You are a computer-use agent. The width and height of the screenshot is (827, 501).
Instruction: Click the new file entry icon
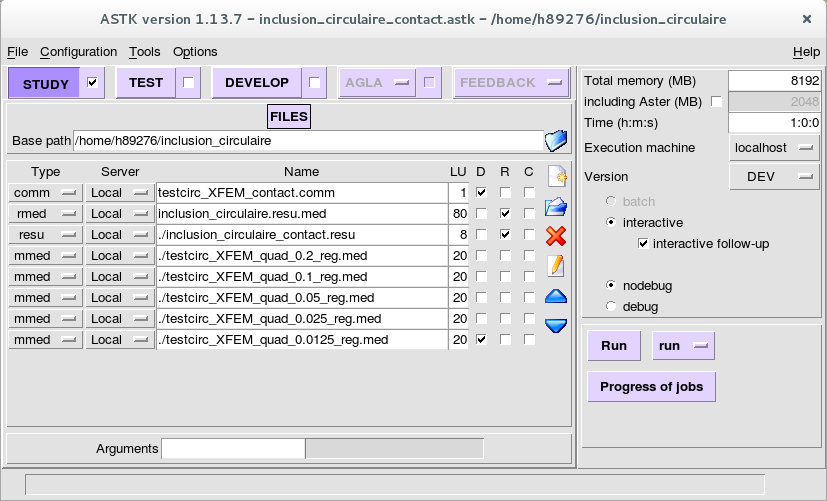point(555,177)
